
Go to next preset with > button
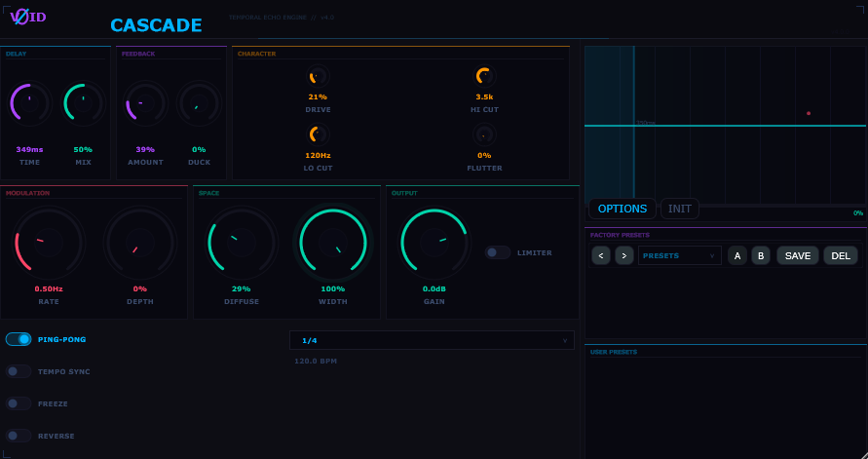pyautogui.click(x=624, y=255)
